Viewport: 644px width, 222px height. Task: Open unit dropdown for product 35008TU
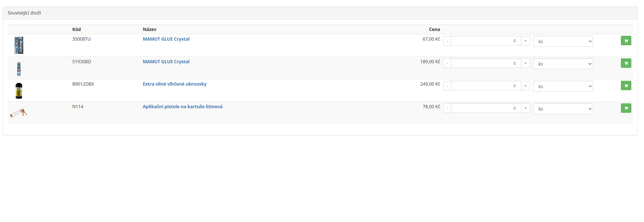[563, 41]
